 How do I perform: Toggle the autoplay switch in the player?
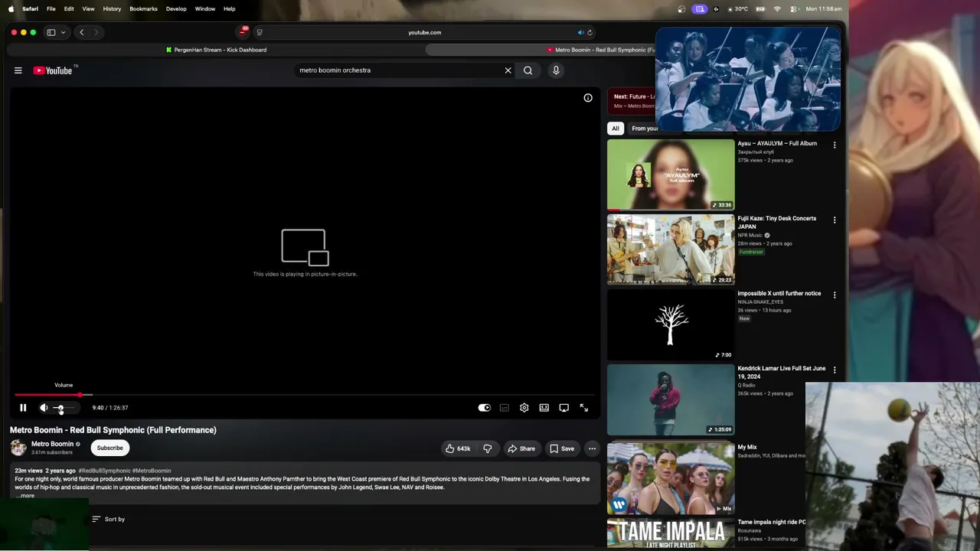coord(485,408)
